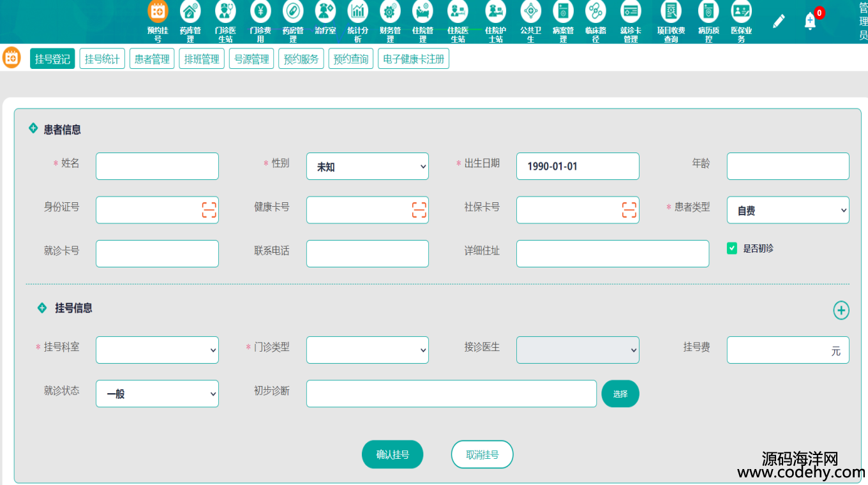Expand the 就诊状态 dropdown

coord(157,394)
